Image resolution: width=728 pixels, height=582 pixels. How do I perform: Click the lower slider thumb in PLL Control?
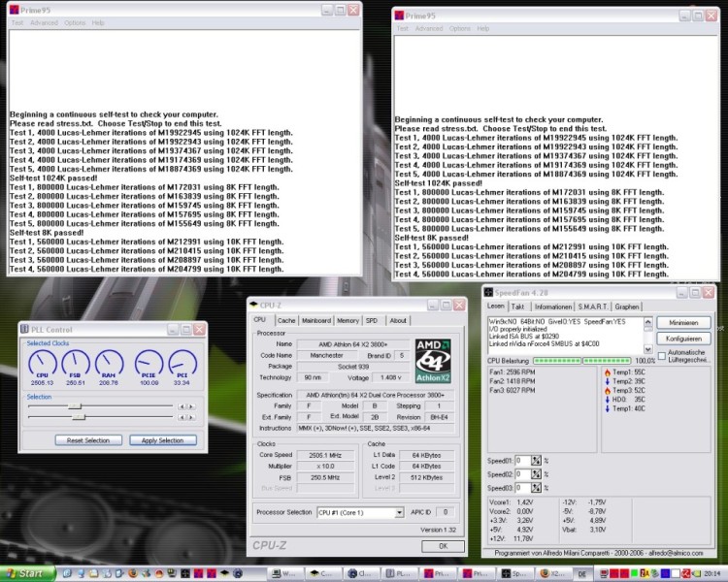[79, 418]
